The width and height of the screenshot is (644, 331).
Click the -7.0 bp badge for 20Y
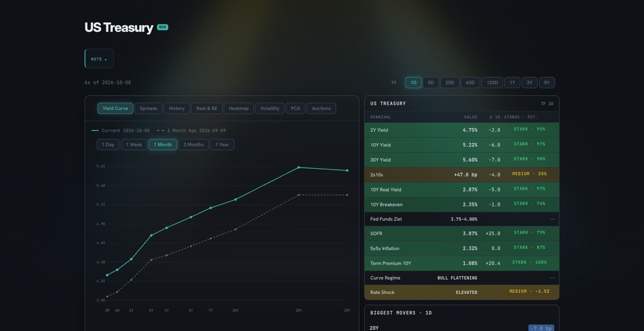pyautogui.click(x=541, y=328)
